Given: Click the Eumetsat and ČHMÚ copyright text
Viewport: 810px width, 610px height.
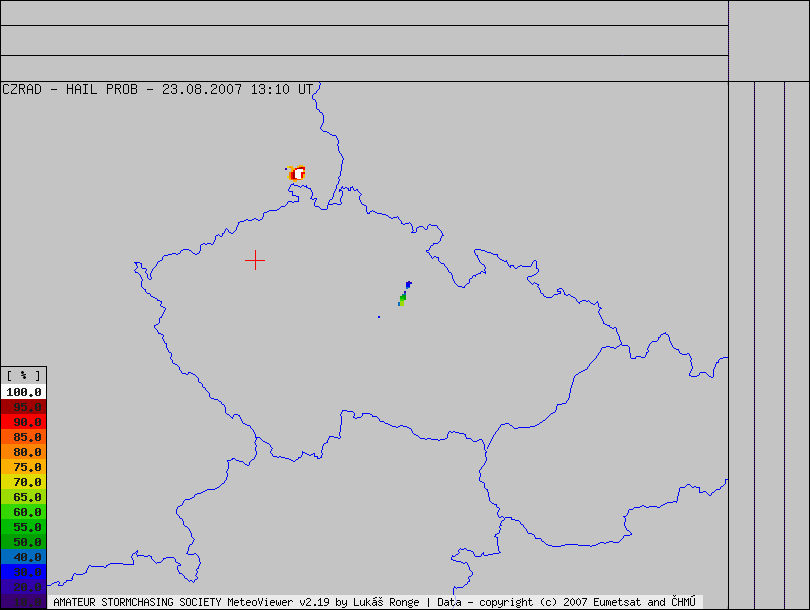Looking at the screenshot, I should point(628,603).
